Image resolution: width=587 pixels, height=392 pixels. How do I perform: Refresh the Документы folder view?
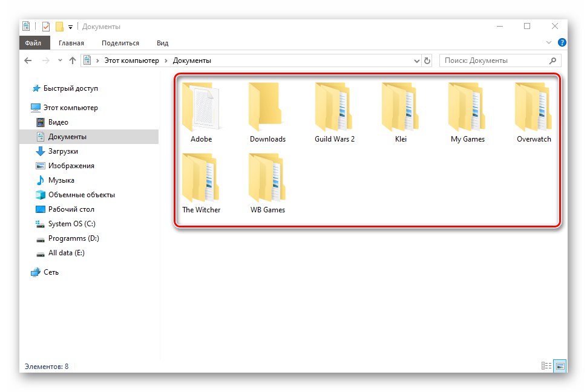[428, 60]
